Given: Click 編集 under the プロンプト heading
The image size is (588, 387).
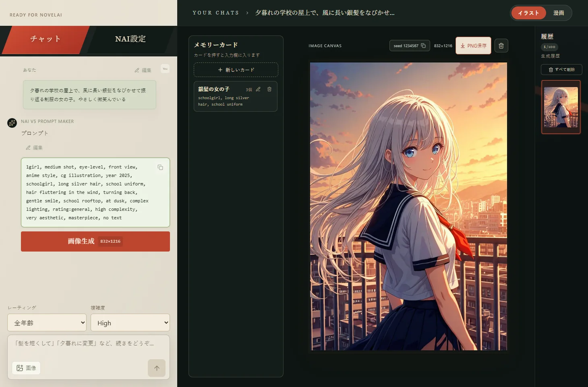Looking at the screenshot, I should [x=34, y=148].
